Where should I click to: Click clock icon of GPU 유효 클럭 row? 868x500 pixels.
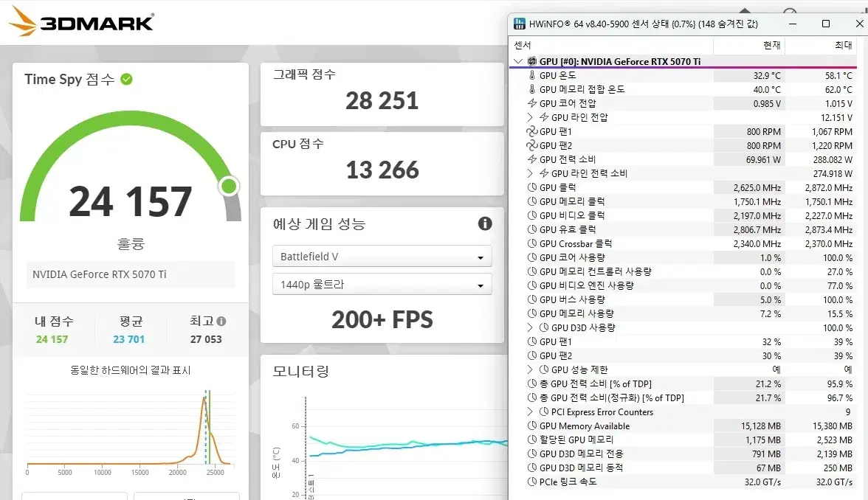point(532,229)
